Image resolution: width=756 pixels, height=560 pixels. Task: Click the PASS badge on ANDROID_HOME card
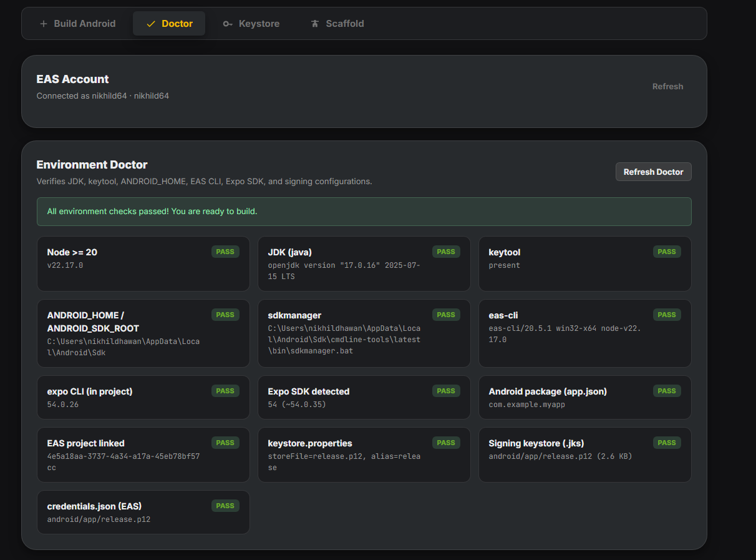pos(225,315)
